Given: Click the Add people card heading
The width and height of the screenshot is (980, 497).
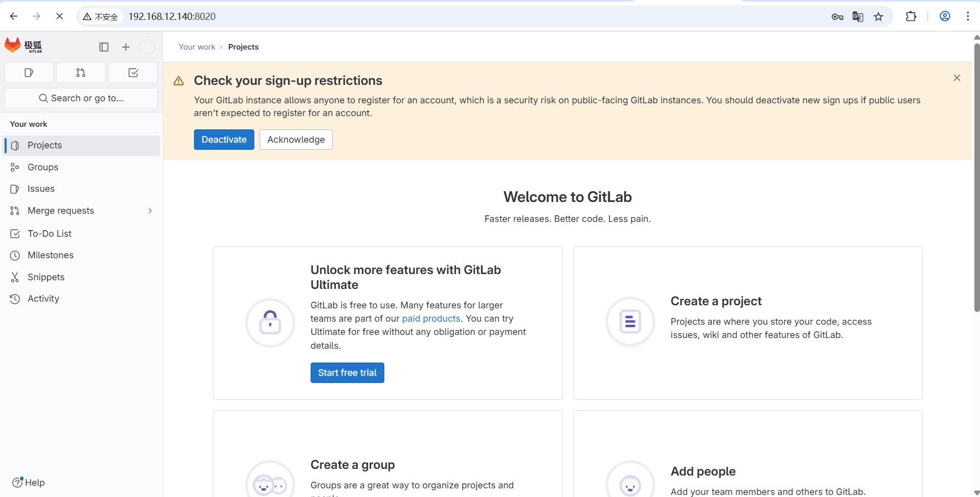Looking at the screenshot, I should pyautogui.click(x=703, y=471).
